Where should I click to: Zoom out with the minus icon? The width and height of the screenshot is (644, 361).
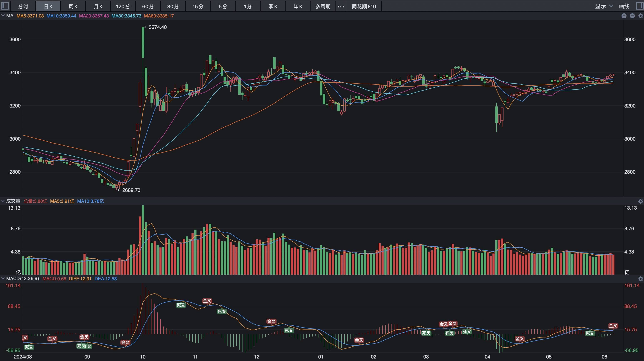632,16
